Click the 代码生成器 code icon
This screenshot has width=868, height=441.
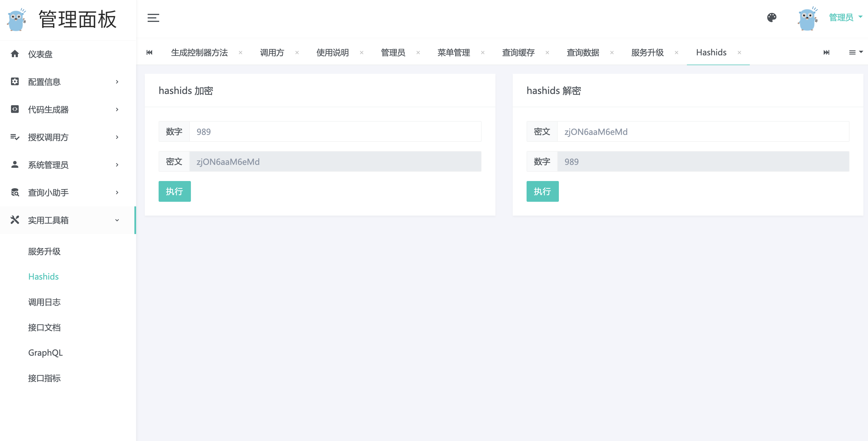coord(15,109)
